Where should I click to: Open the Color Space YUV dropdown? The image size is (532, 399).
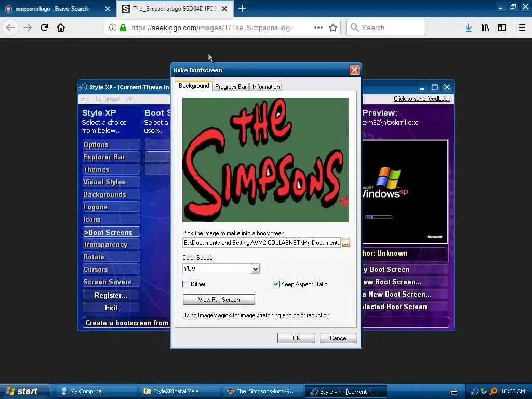(x=255, y=269)
